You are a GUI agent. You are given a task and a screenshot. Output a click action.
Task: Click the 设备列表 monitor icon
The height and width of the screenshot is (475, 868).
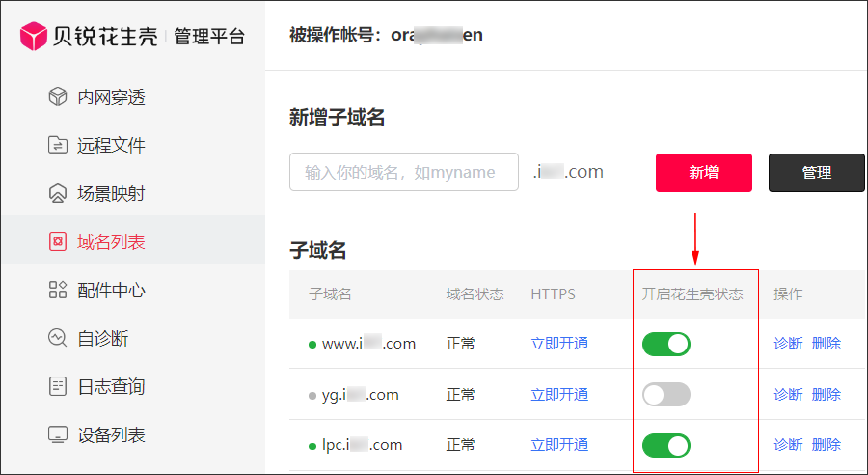pos(58,434)
